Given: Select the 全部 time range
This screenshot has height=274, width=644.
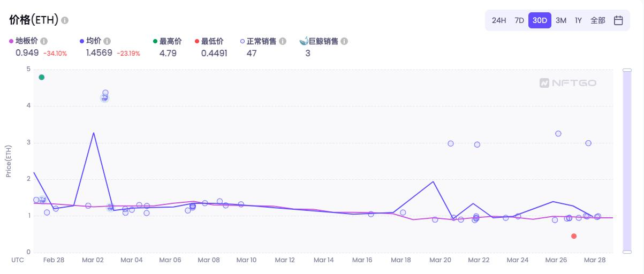Looking at the screenshot, I should tap(598, 20).
